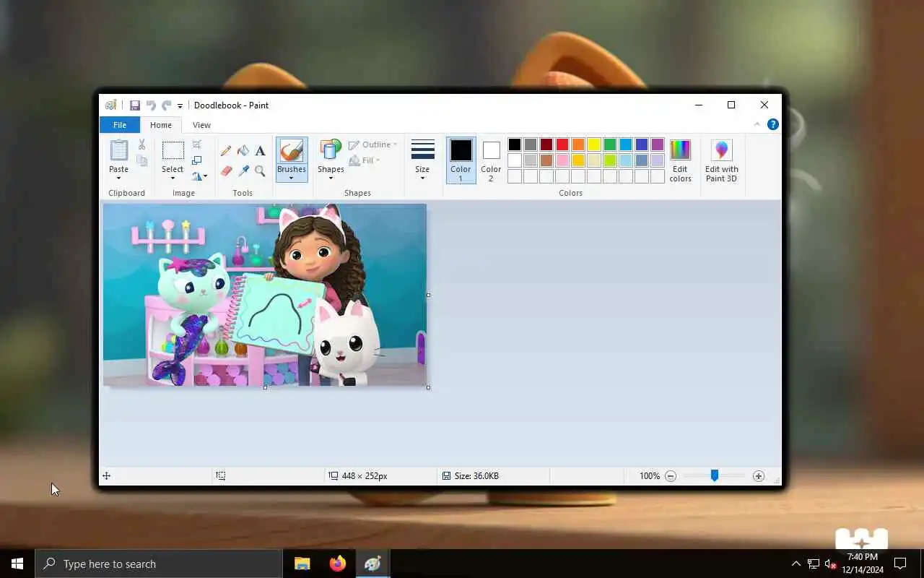This screenshot has width=924, height=578.
Task: Click the rectangular Select tool icon
Action: click(173, 150)
